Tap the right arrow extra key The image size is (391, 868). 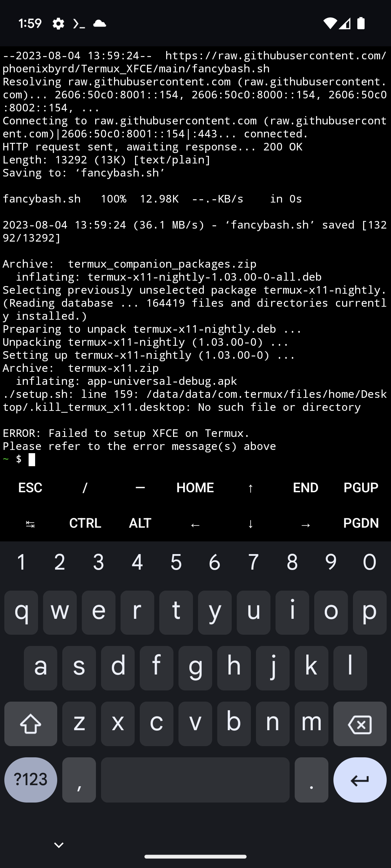coord(306,524)
